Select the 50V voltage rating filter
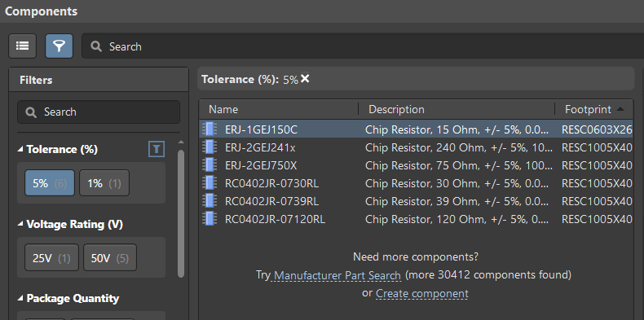Viewport: 644px width, 320px height. (110, 257)
